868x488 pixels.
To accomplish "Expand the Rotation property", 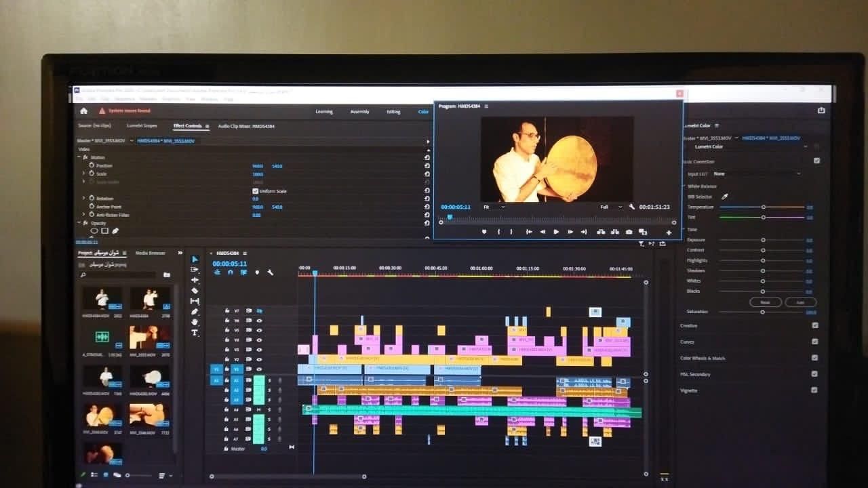I will coord(85,199).
